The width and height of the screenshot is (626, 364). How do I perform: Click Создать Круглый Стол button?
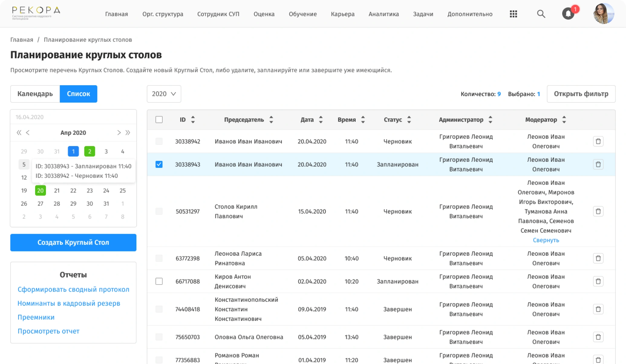[73, 242]
